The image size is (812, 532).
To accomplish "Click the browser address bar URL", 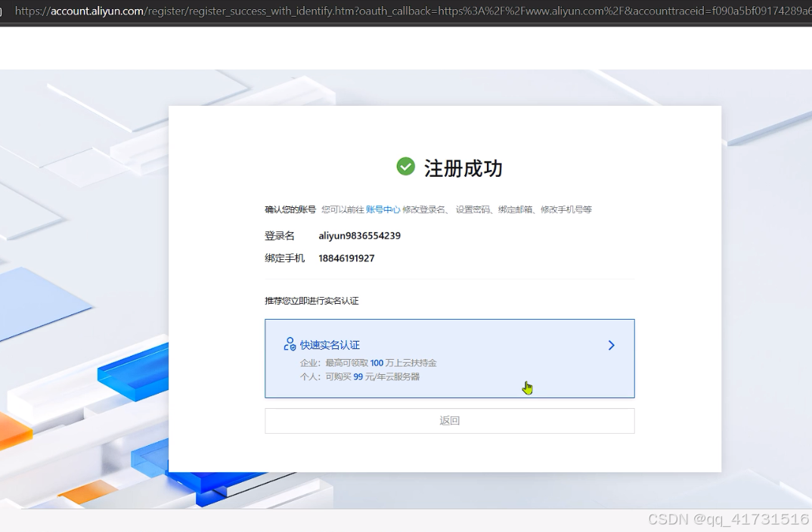I will (412, 11).
